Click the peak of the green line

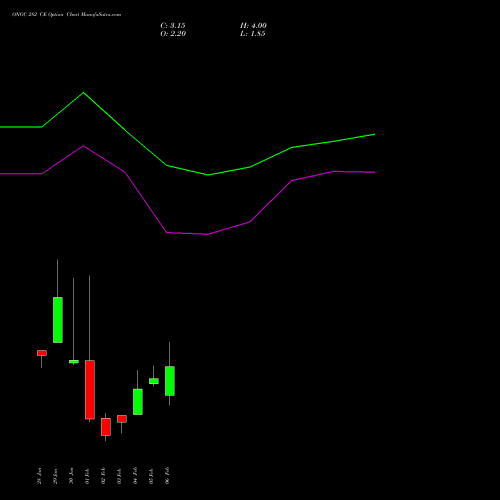[x=83, y=93]
